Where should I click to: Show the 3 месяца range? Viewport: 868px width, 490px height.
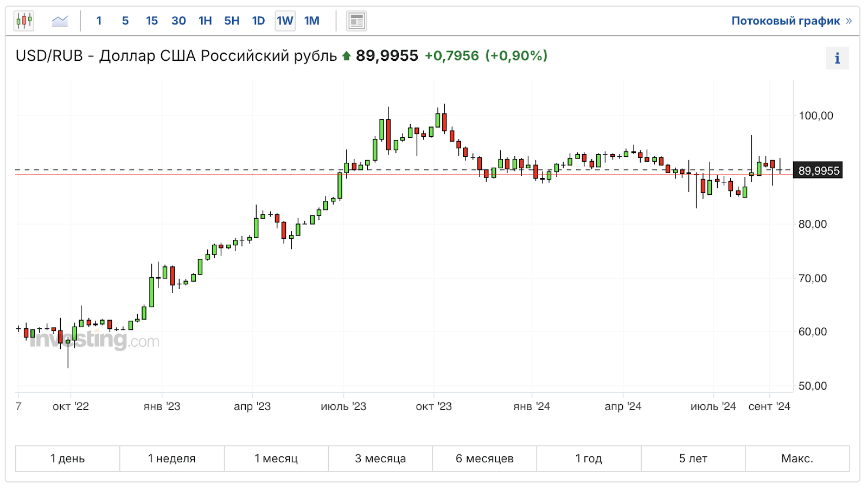click(380, 459)
